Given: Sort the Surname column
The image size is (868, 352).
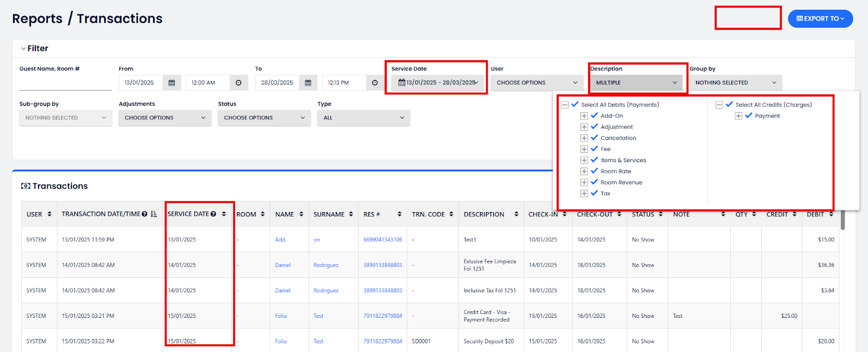Looking at the screenshot, I should click(351, 214).
